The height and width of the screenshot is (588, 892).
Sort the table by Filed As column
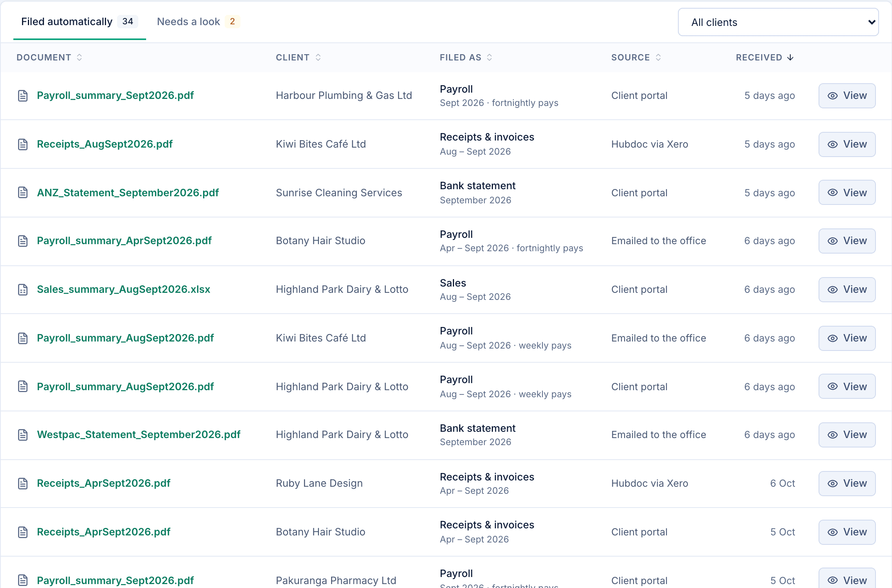[x=466, y=57]
